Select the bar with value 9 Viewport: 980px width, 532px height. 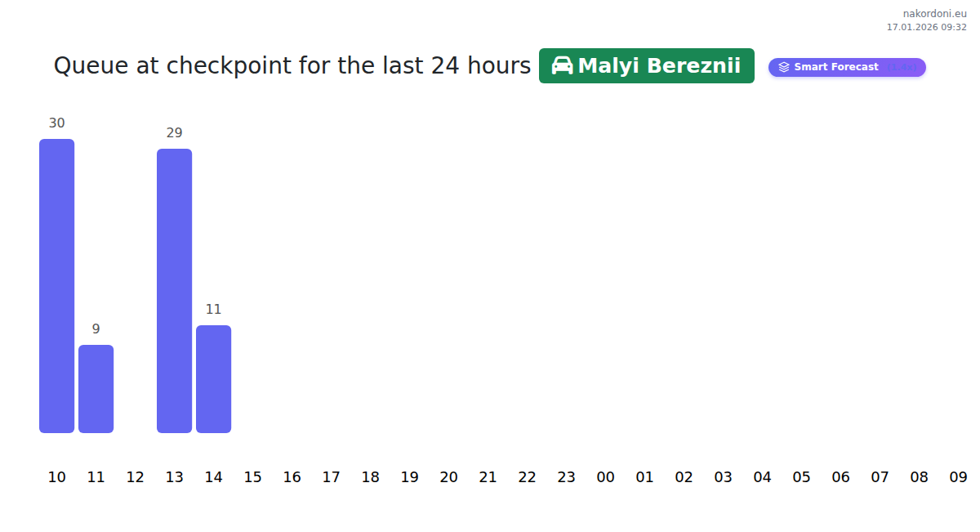(x=96, y=388)
